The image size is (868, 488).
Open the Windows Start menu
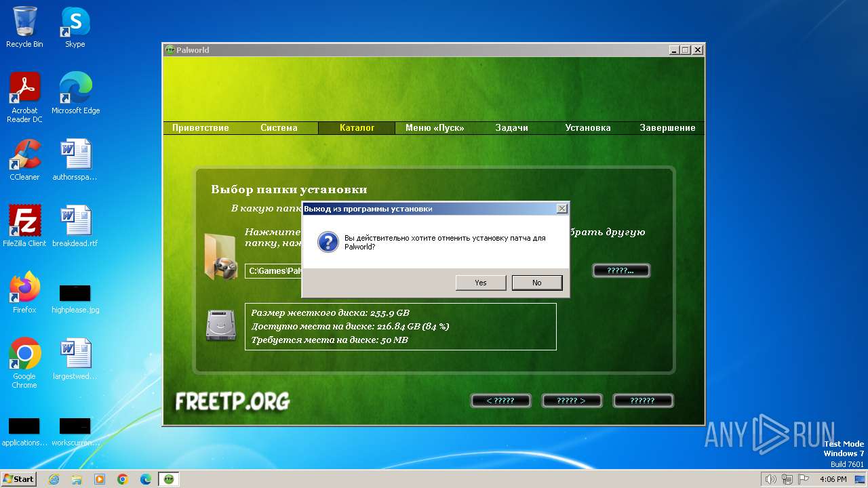pos(18,479)
